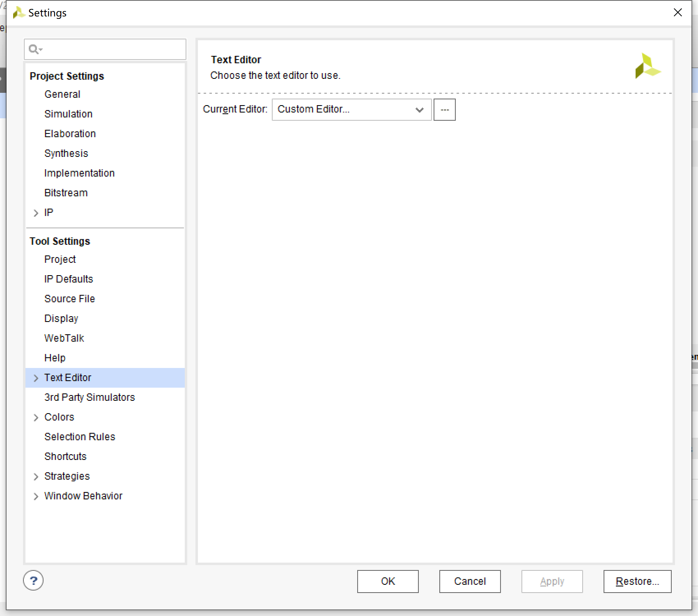This screenshot has height=616, width=698.
Task: Select the Synthesis settings item
Action: pos(67,153)
